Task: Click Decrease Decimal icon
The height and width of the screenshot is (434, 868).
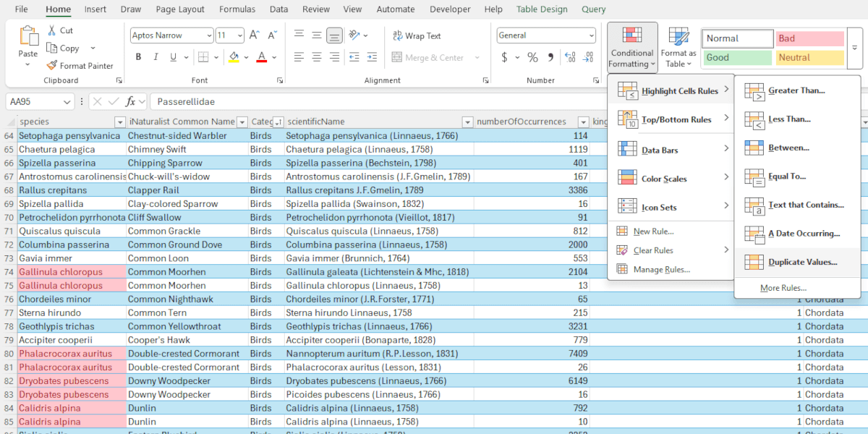Action: click(x=590, y=57)
